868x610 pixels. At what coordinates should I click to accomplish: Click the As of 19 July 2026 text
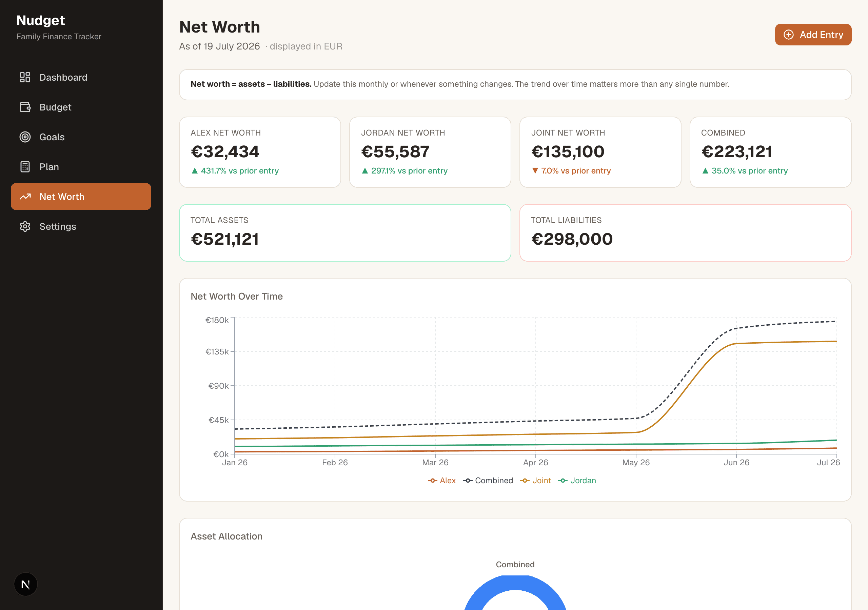219,46
